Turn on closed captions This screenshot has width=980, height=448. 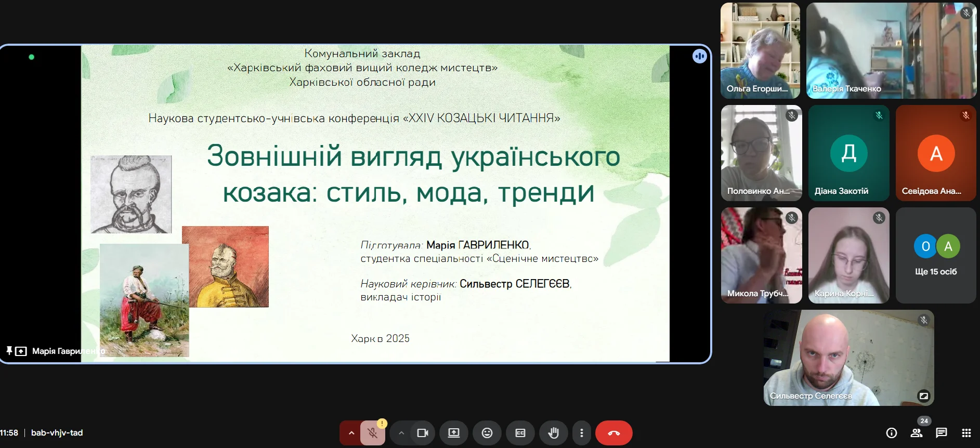pos(520,433)
